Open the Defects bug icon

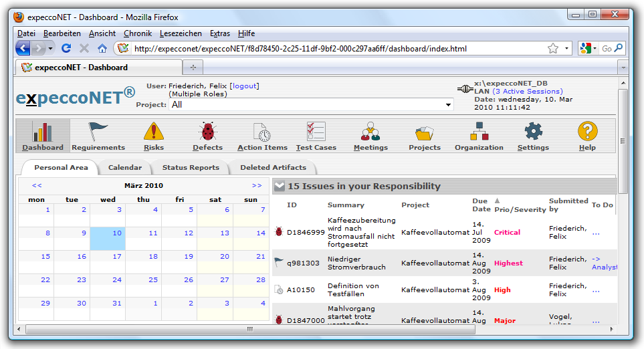[208, 132]
